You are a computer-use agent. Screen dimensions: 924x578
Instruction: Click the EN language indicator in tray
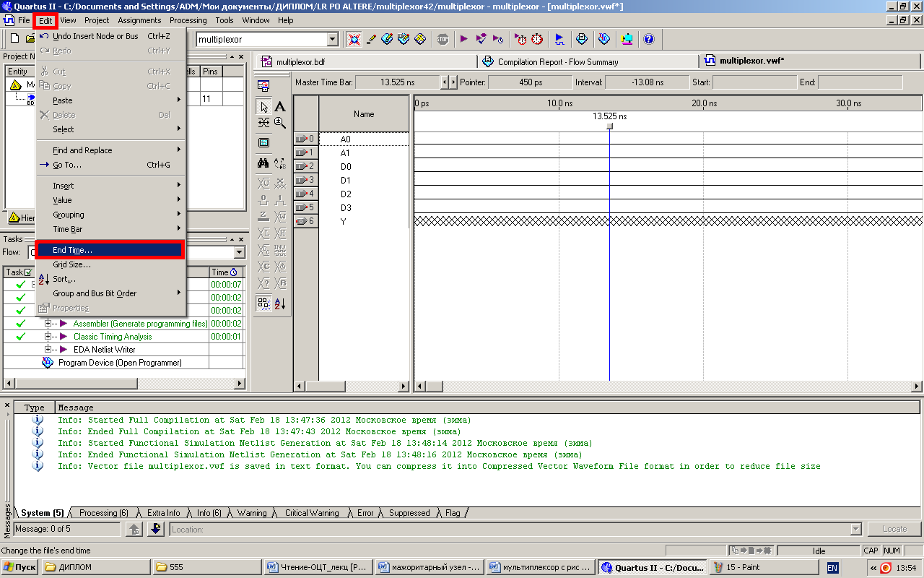pos(832,568)
